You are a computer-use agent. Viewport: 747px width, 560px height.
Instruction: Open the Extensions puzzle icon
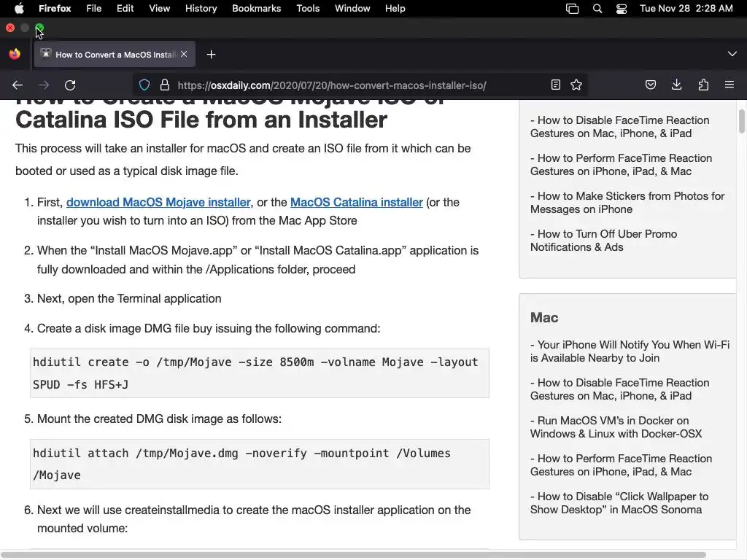click(703, 85)
